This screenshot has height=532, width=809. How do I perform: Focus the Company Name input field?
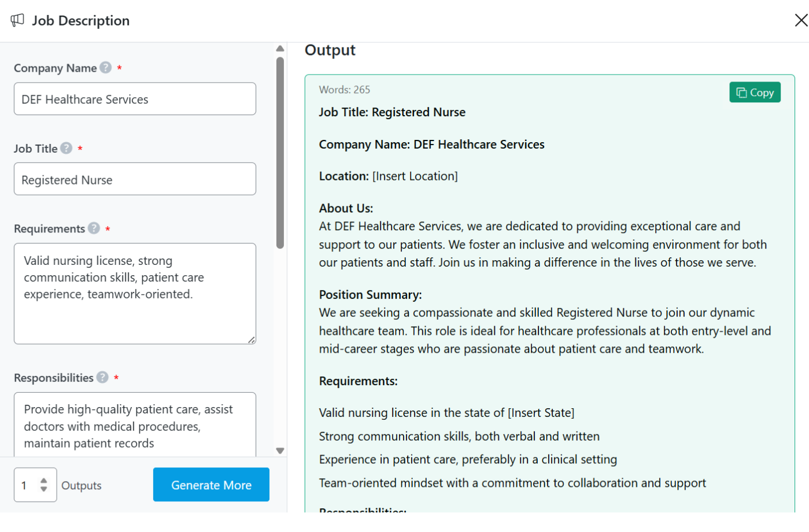(135, 99)
